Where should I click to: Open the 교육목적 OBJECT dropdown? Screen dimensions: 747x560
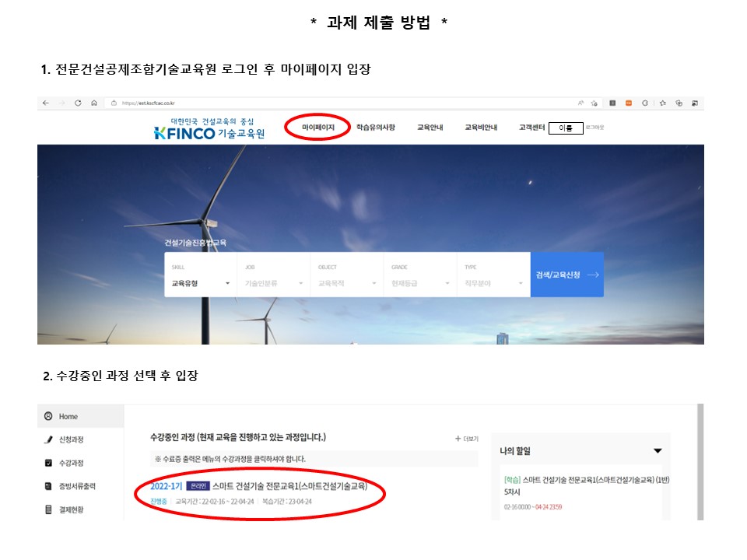(347, 283)
